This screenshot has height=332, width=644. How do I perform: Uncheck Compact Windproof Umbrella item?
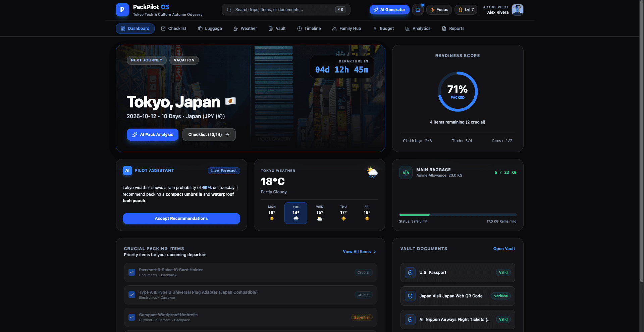132,317
